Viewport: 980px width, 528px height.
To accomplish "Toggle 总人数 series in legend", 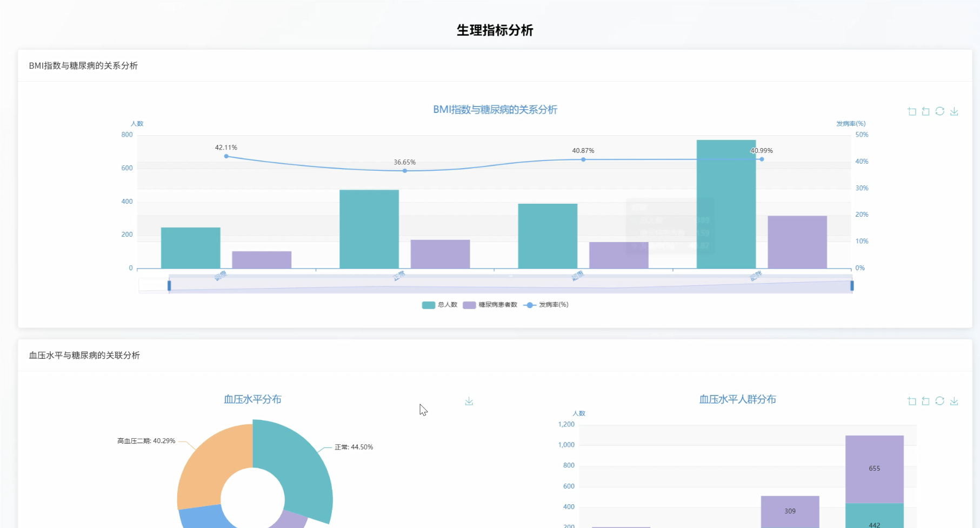I will [439, 305].
